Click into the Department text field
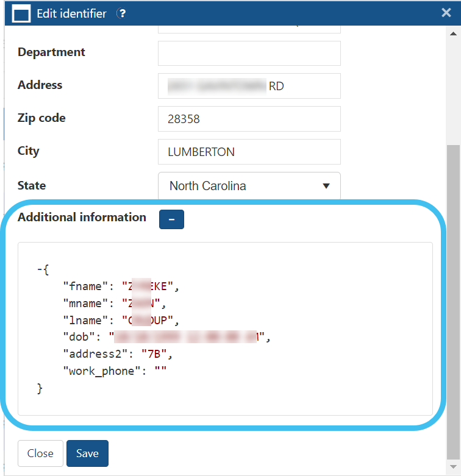 coord(249,53)
